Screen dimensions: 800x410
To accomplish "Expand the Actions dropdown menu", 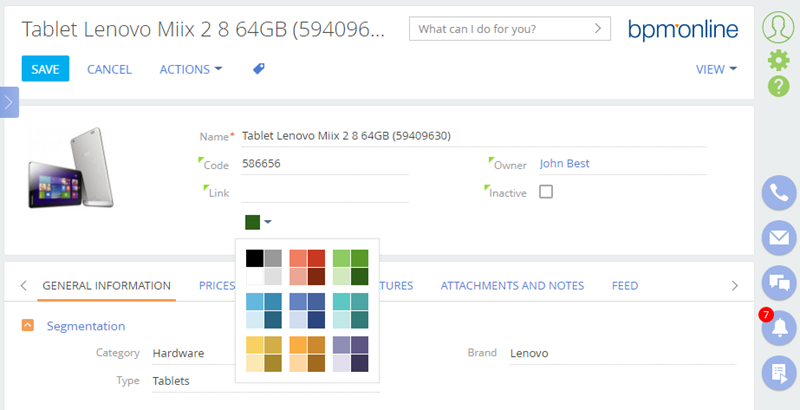I will [x=191, y=69].
